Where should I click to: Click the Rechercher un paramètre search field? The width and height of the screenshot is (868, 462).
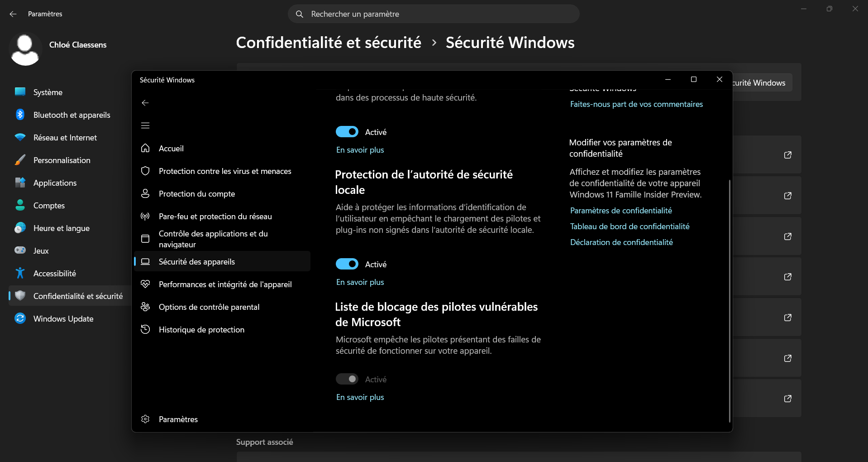pyautogui.click(x=433, y=14)
